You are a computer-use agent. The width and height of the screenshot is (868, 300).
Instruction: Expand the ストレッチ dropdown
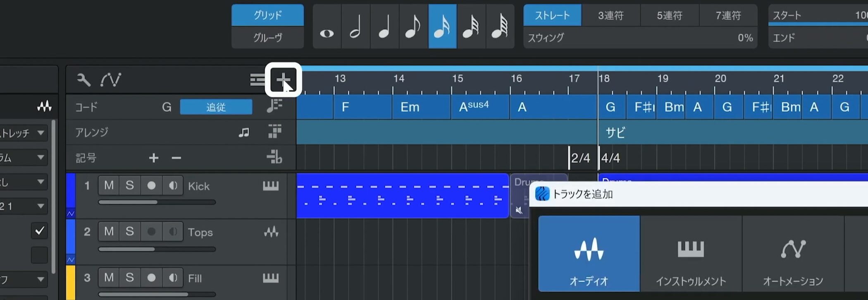(40, 133)
